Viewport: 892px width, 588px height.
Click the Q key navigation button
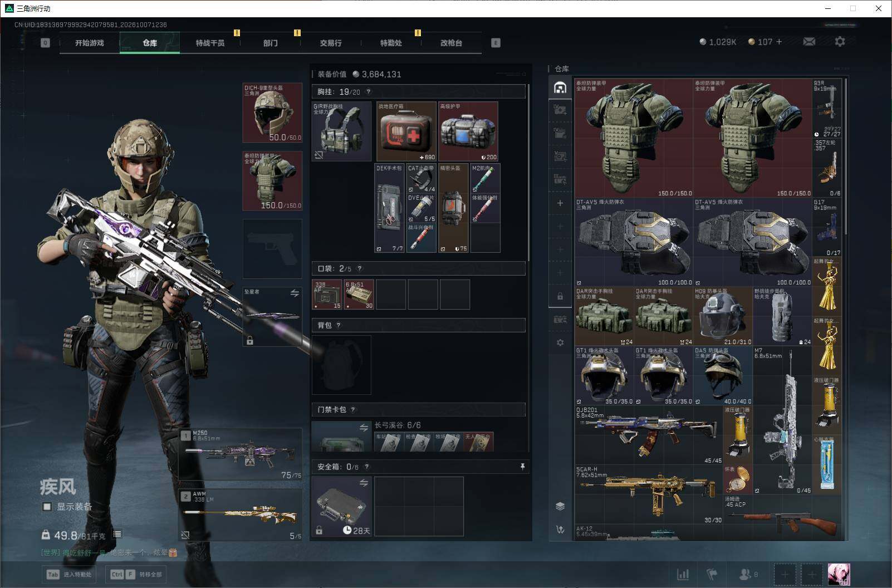(46, 43)
